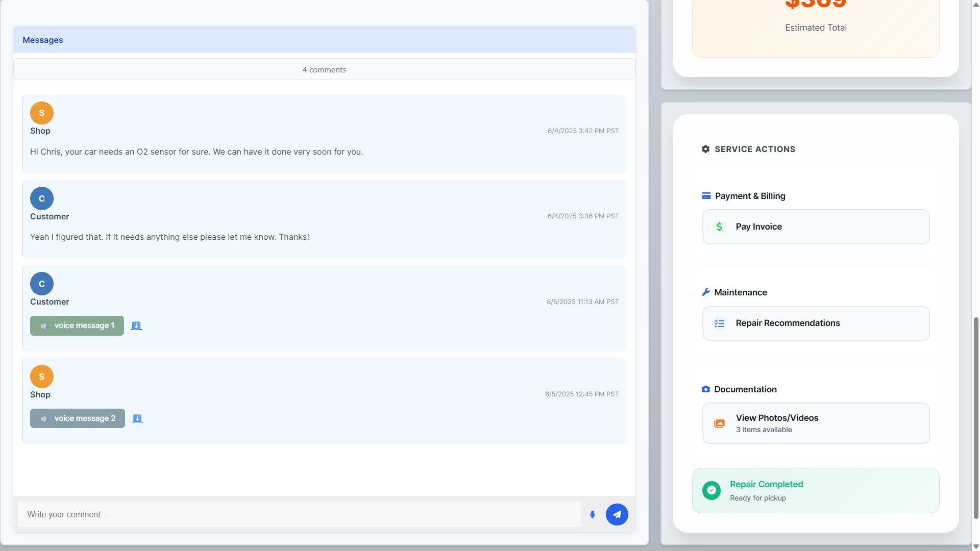Viewport: 980px width, 551px height.
Task: Click the dollar sign icon on Pay Invoice
Action: (720, 227)
